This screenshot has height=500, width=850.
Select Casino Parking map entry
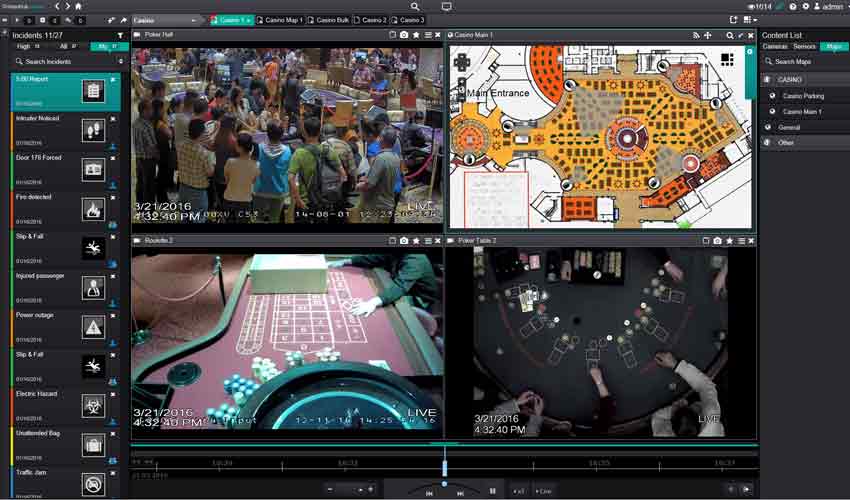click(x=803, y=96)
